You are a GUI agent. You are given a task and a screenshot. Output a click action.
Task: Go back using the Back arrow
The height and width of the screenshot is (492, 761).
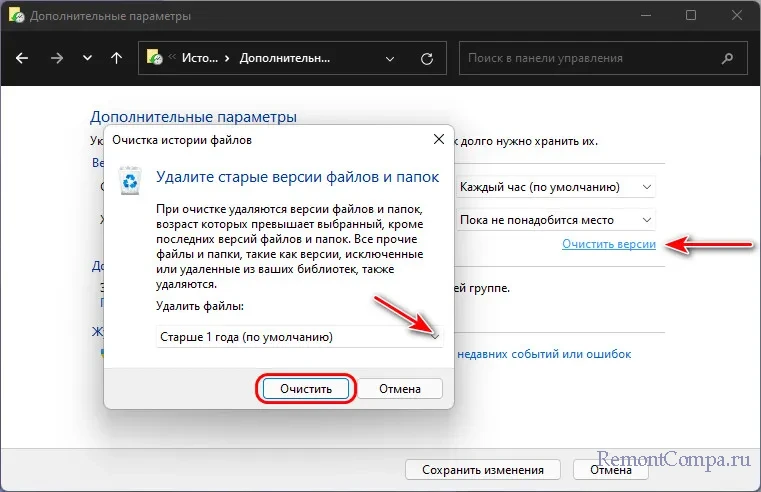(x=24, y=58)
